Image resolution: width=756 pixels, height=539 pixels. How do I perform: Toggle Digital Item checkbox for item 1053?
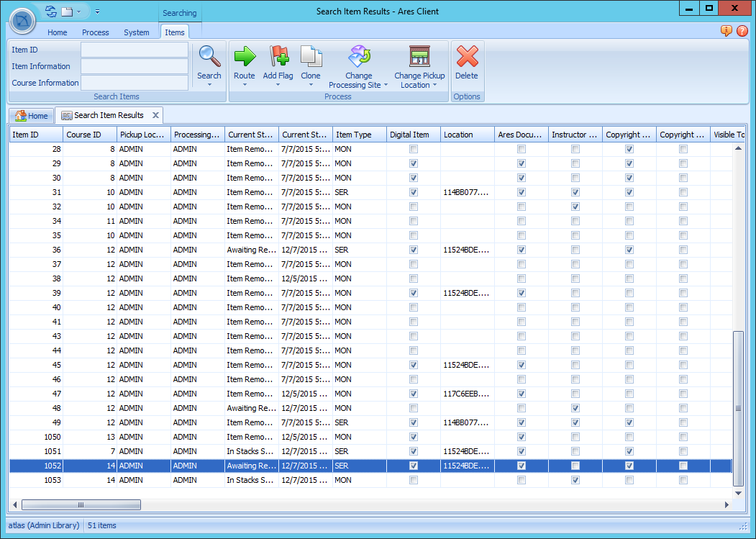click(x=414, y=480)
